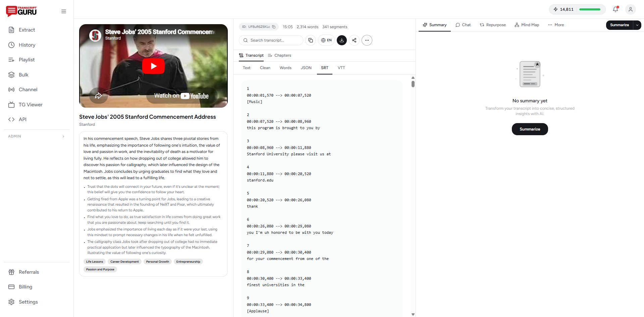Click Stanford channel name under title
This screenshot has width=644, height=317.
click(87, 124)
